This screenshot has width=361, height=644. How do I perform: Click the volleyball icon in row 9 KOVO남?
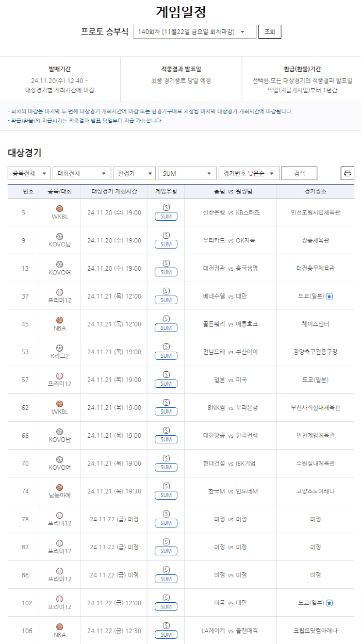pyautogui.click(x=59, y=237)
